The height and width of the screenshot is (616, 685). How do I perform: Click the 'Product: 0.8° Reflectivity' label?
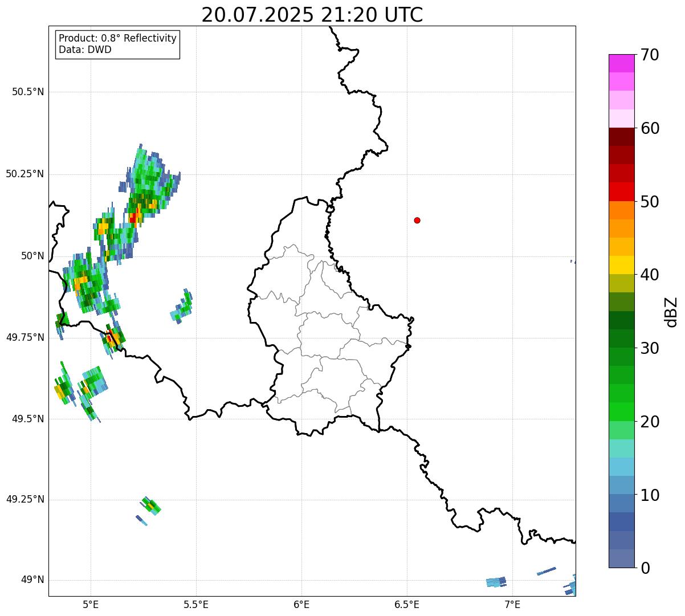[118, 38]
